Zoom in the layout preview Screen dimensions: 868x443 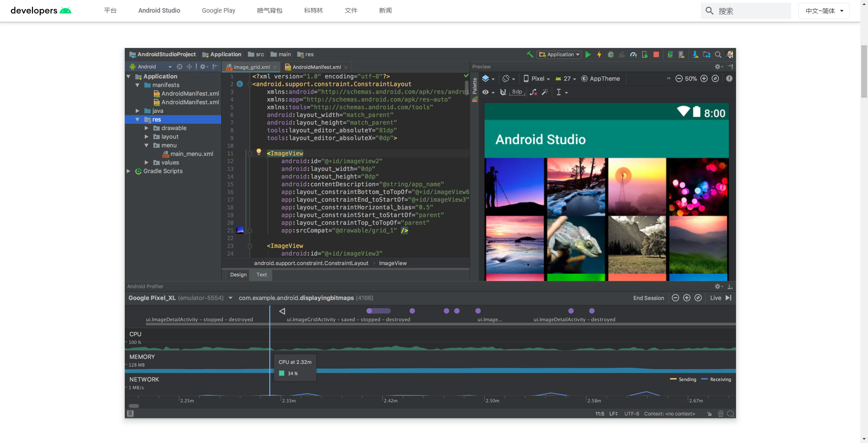tap(704, 78)
